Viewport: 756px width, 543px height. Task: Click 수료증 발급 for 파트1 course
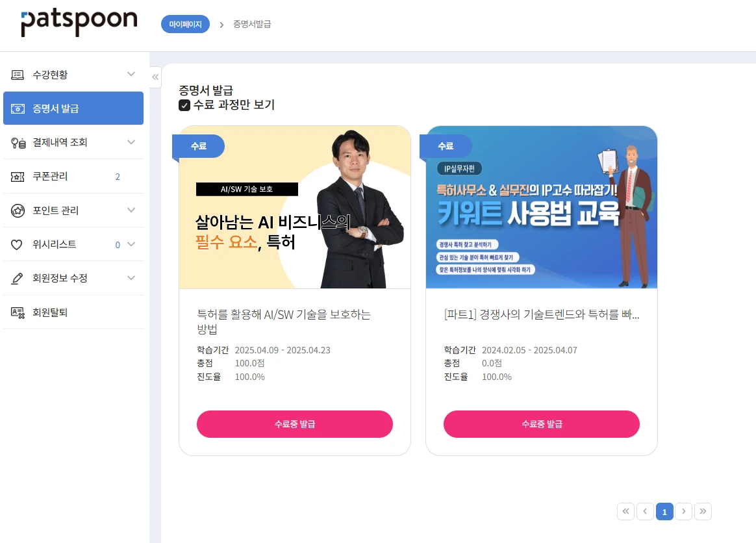tap(542, 424)
